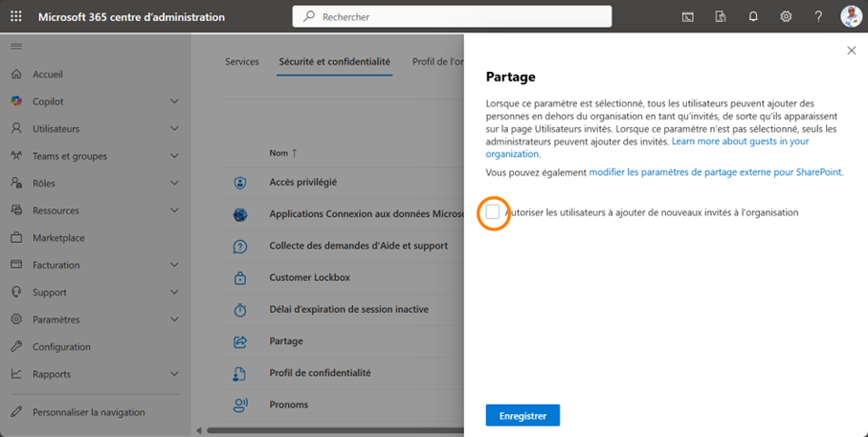
Task: Expand the Facturation navigation section
Action: click(174, 265)
